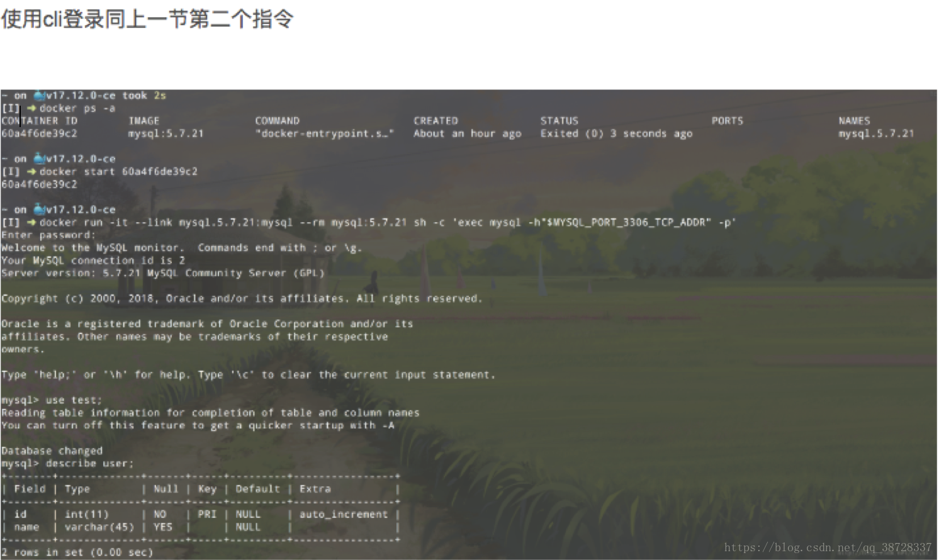The image size is (939, 560).
Task: Click the 'Type' table header
Action: 77,489
